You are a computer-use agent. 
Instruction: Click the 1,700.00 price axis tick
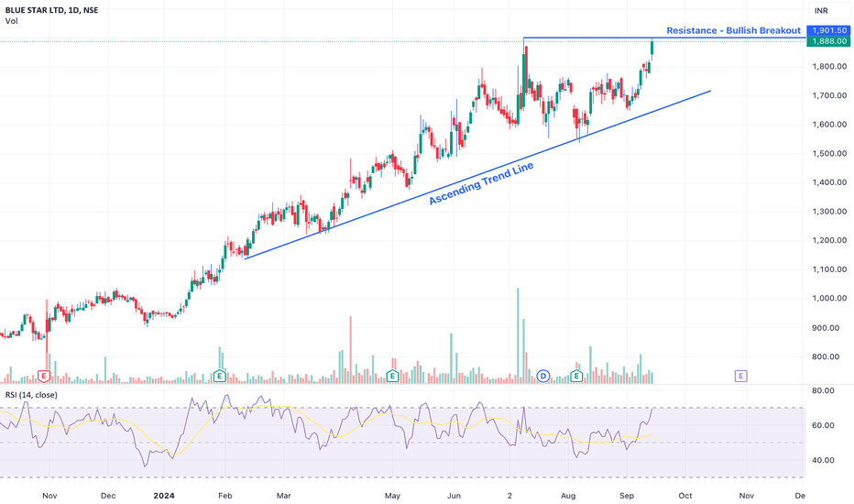pos(829,95)
